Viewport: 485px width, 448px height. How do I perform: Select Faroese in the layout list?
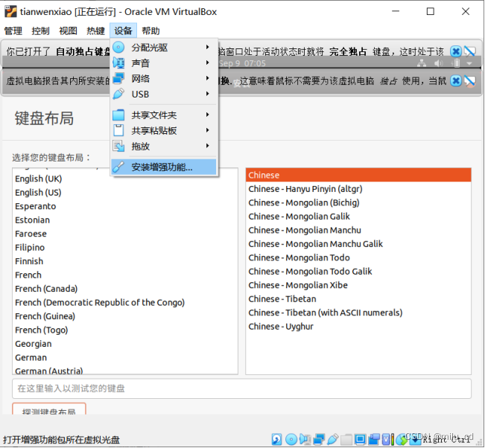[31, 234]
